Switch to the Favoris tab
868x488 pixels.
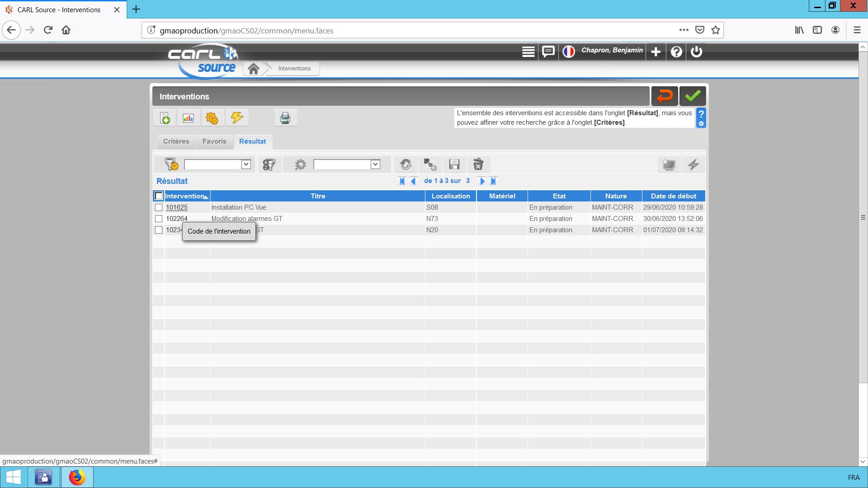(x=214, y=141)
